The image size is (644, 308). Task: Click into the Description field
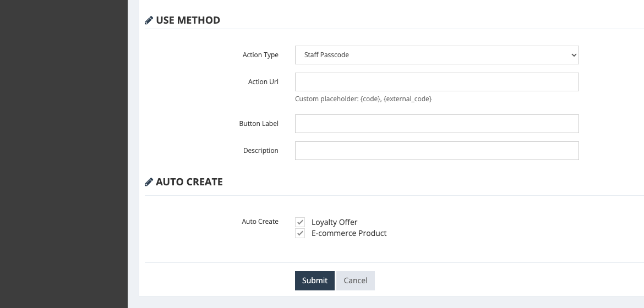436,151
